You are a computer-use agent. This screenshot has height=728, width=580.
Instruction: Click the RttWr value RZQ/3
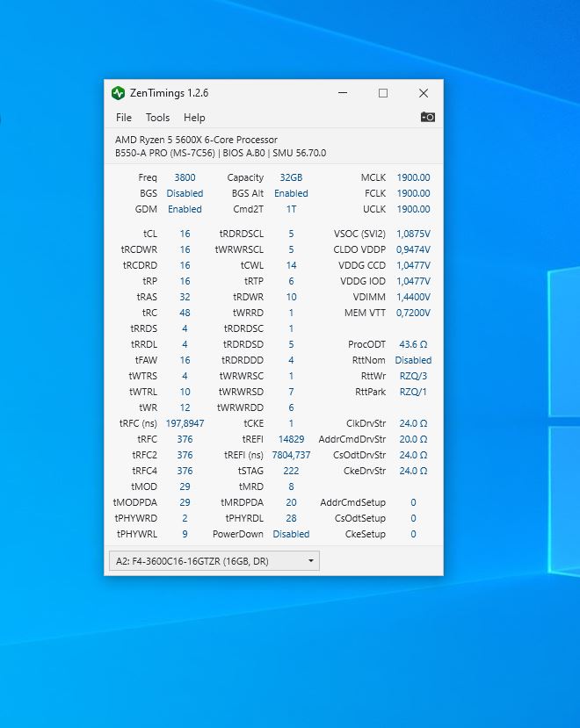pyautogui.click(x=413, y=376)
